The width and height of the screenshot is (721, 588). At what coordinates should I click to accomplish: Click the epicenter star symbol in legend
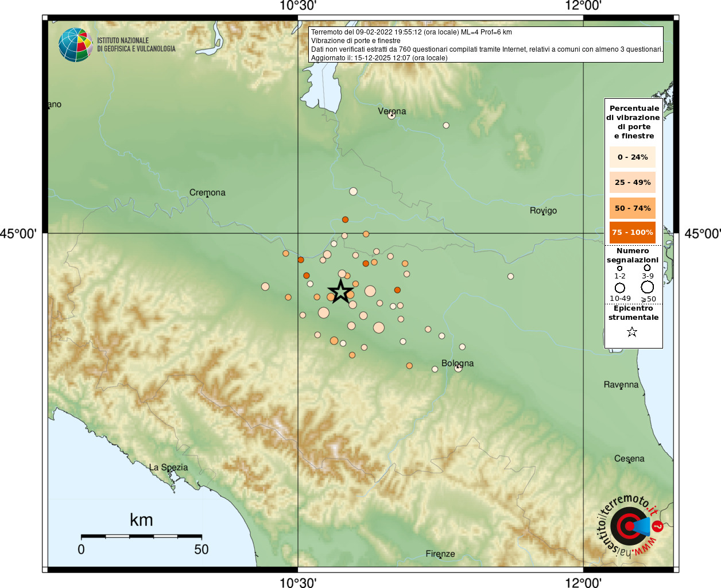(x=632, y=332)
